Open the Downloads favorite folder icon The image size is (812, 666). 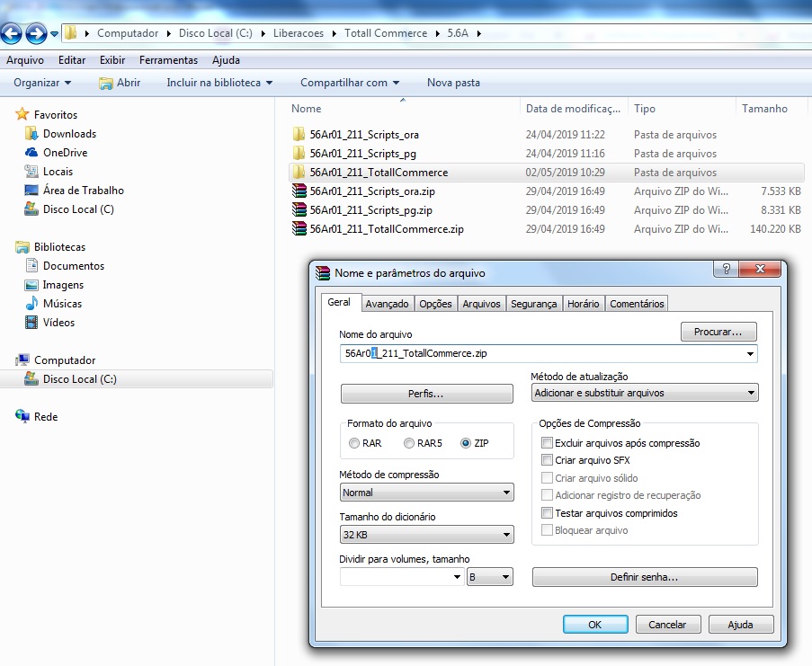tap(31, 134)
